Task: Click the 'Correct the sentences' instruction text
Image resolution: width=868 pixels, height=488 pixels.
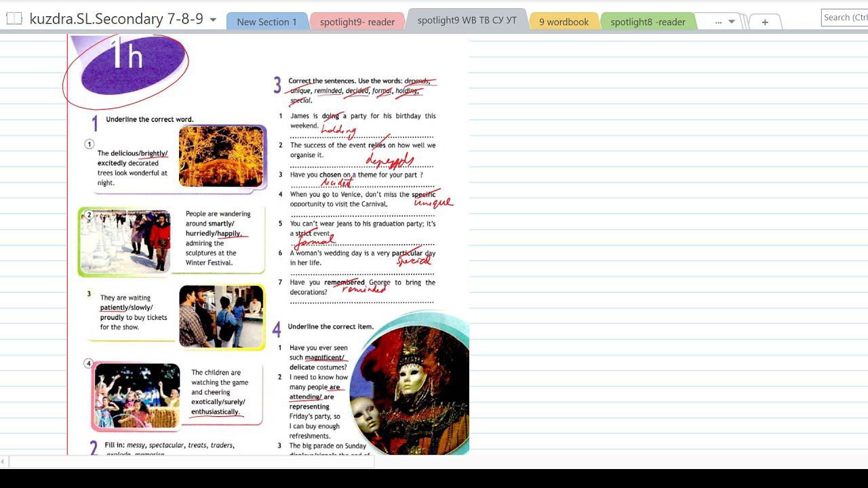Action: [362, 91]
